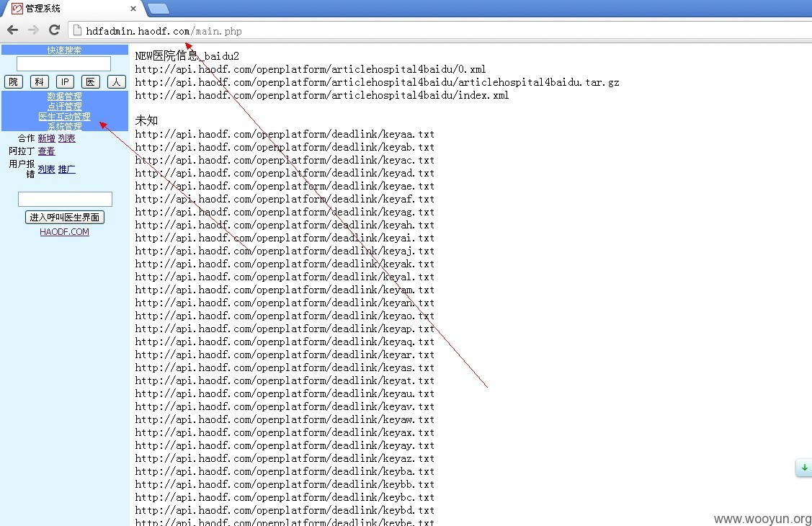This screenshot has width=812, height=526.
Task: Select the deadlink/keyag.txt URL
Action: (x=285, y=213)
